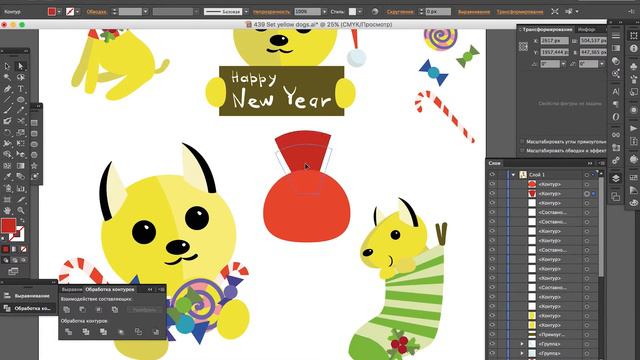Select the Direct Selection tool
This screenshot has width=640, height=360.
click(20, 66)
